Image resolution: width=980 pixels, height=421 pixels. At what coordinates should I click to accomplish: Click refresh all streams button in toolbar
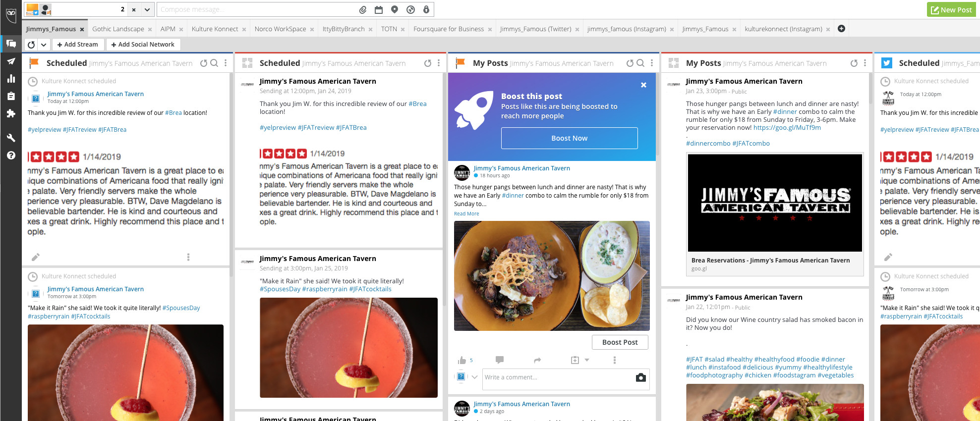31,45
